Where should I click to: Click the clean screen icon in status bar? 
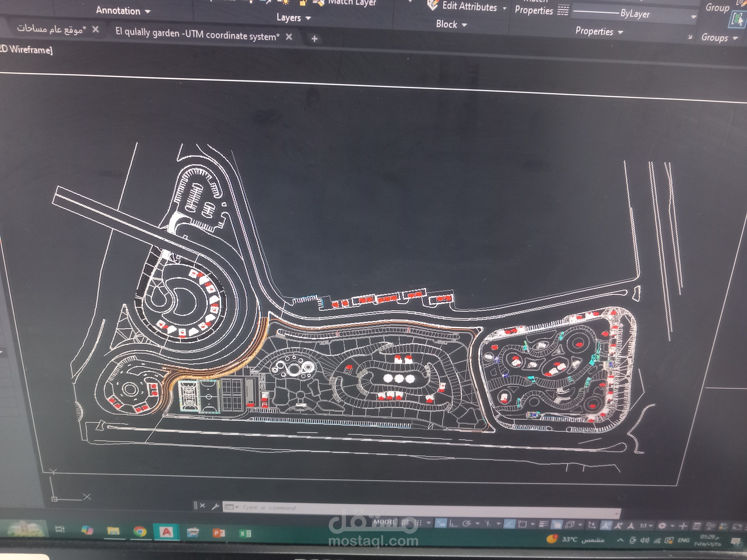click(737, 527)
